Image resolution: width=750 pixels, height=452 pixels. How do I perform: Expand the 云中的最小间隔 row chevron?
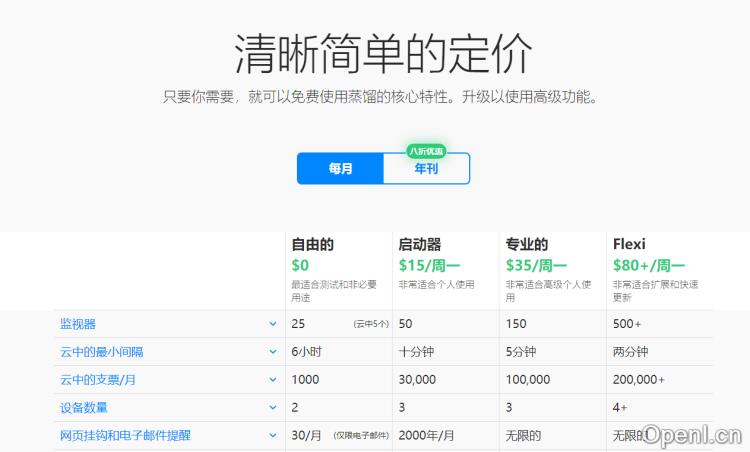(273, 352)
